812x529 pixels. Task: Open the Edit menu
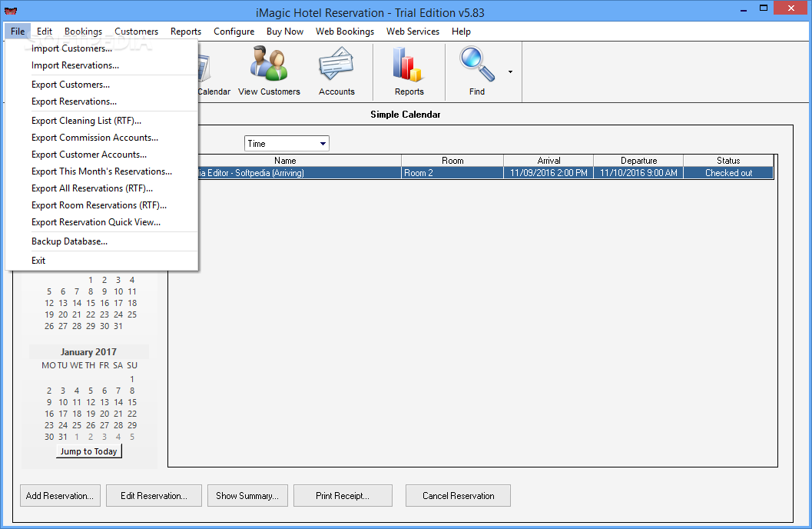[45, 31]
